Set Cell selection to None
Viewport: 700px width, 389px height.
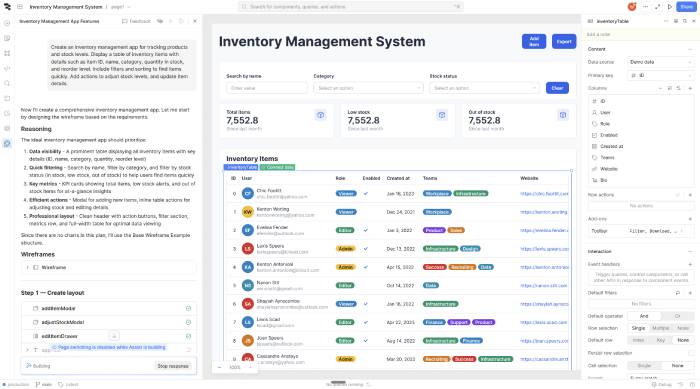[677, 366]
